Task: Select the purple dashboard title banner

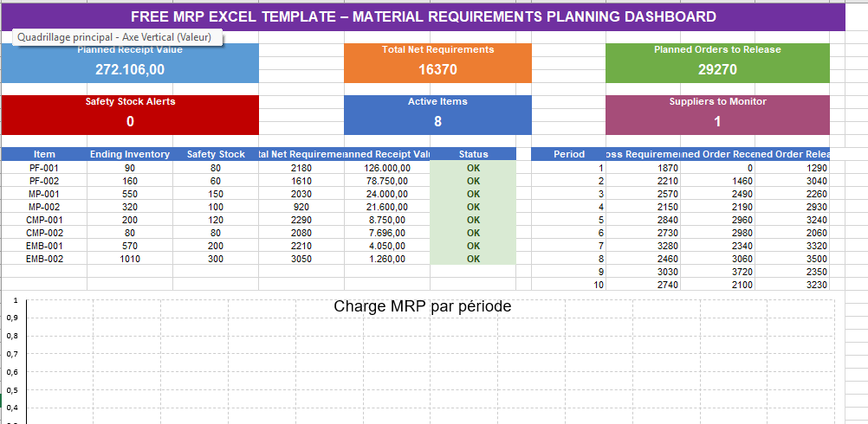Action: coord(423,16)
